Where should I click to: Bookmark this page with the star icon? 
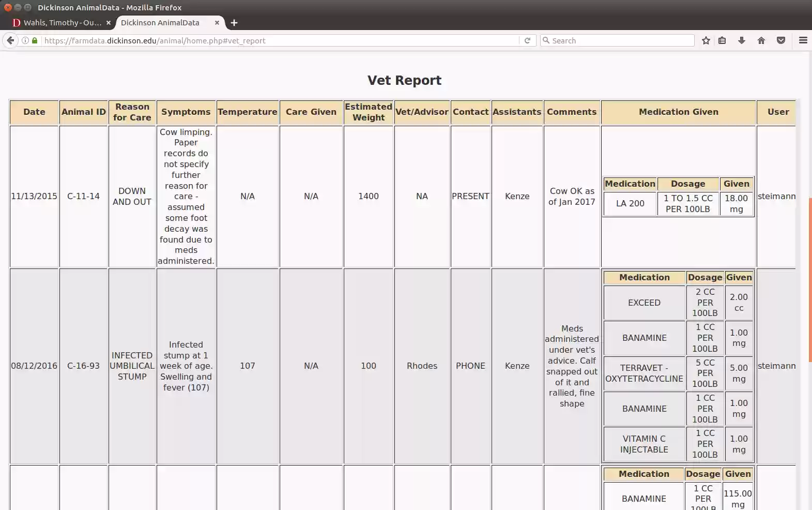point(706,40)
